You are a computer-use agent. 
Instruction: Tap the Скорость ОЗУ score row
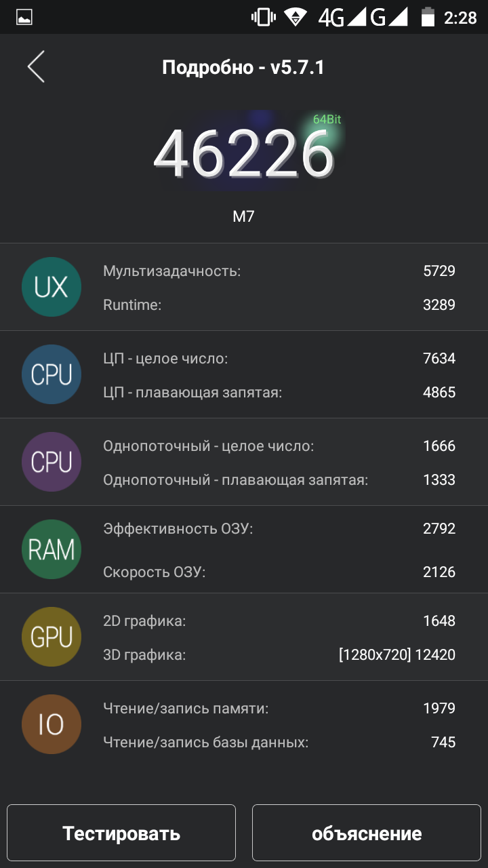point(279,572)
